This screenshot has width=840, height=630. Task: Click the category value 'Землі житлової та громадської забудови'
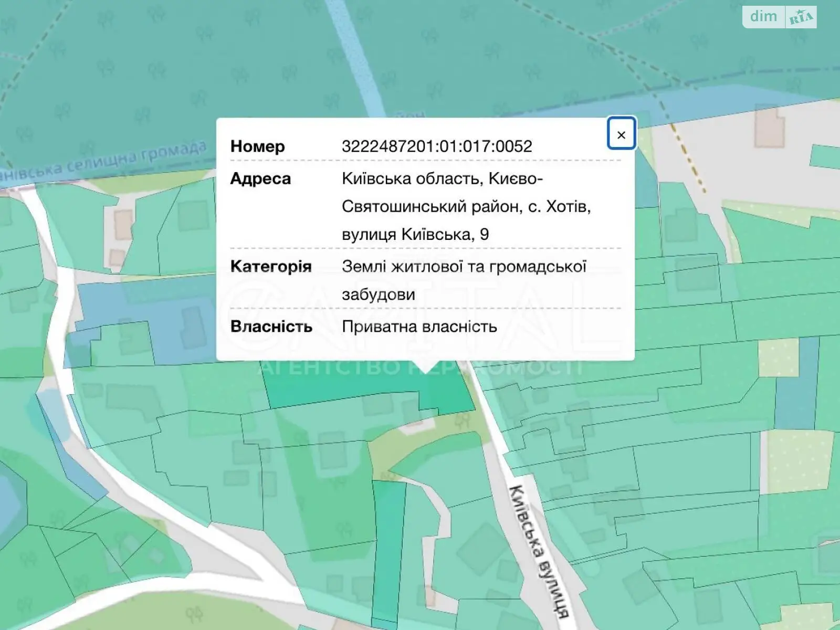point(464,280)
